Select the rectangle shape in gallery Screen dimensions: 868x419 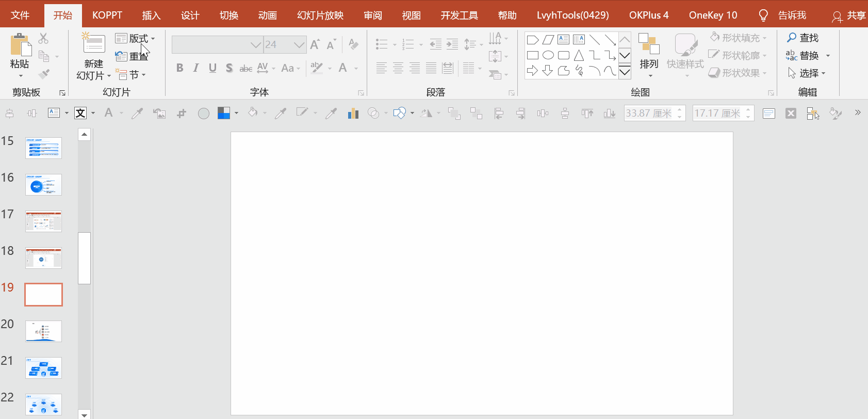pyautogui.click(x=533, y=55)
